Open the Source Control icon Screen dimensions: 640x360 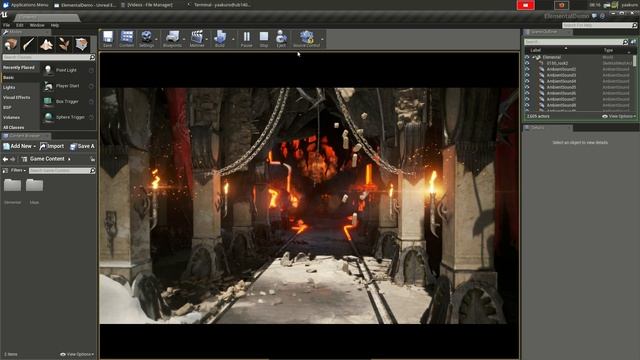tap(307, 37)
